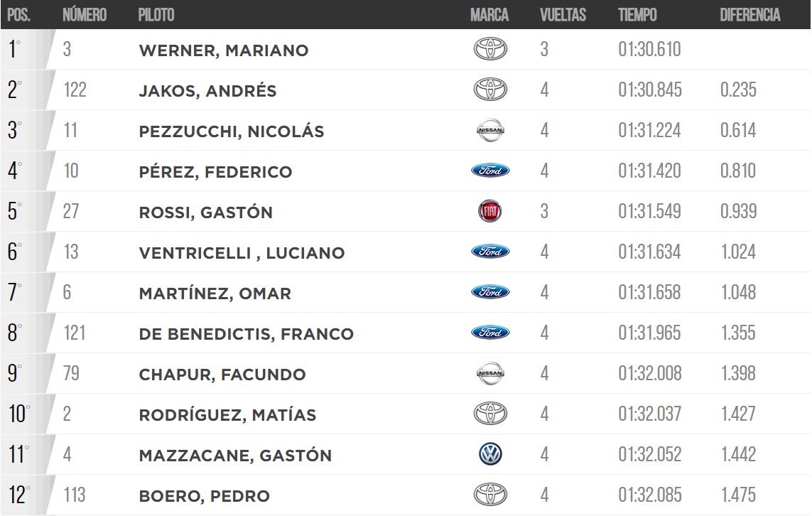Click the Fiat logo in Rossi's row
Screen dimensions: 812x516
point(490,211)
